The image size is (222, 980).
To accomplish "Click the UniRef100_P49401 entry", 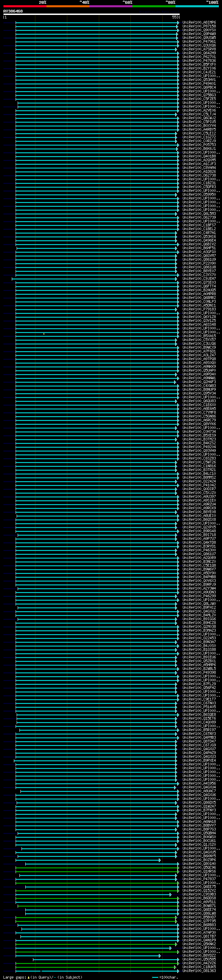I will click(199, 84).
